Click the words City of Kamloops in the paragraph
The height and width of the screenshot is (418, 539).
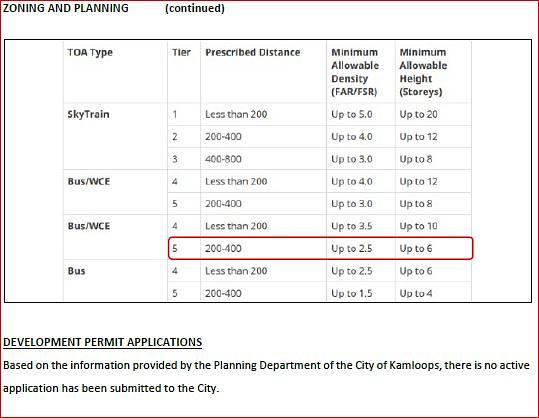tap(397, 365)
